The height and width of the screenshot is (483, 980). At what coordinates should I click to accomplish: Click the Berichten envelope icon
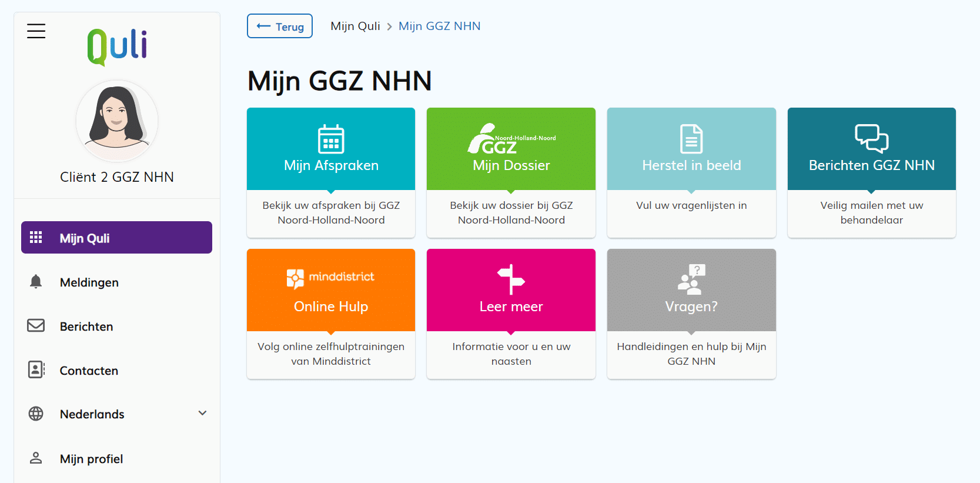pyautogui.click(x=36, y=325)
